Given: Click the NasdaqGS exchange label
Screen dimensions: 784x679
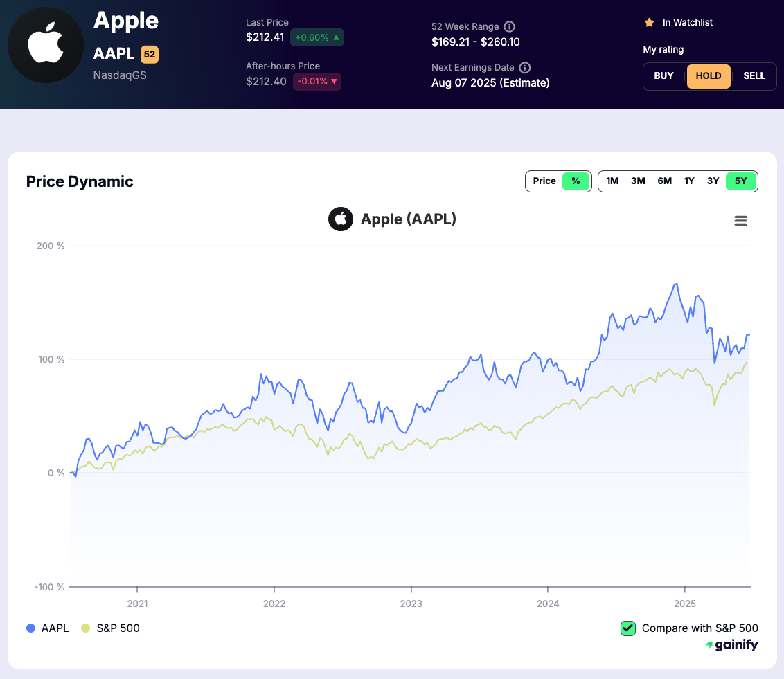Looking at the screenshot, I should (120, 75).
